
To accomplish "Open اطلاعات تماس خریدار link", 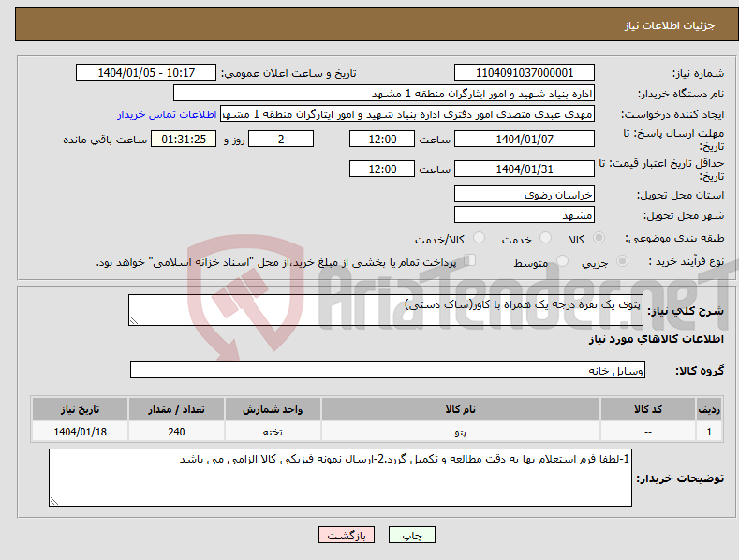I will click(167, 114).
